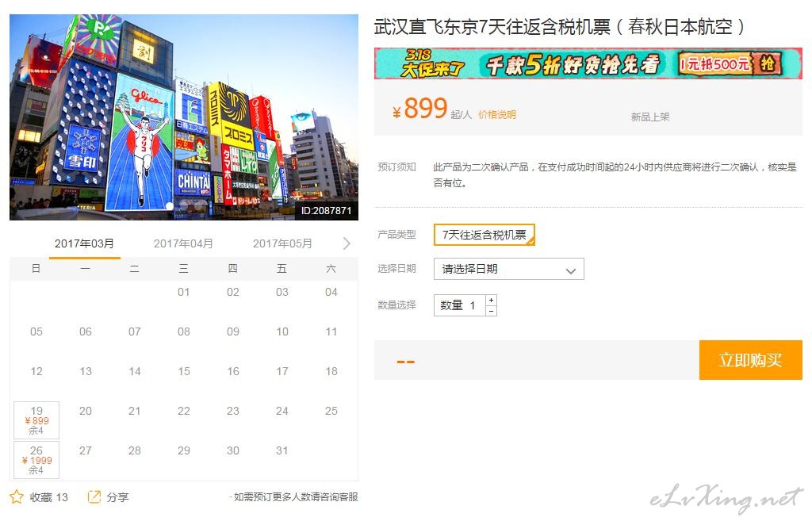Select March 26 priced ¥1999

[x=36, y=460]
